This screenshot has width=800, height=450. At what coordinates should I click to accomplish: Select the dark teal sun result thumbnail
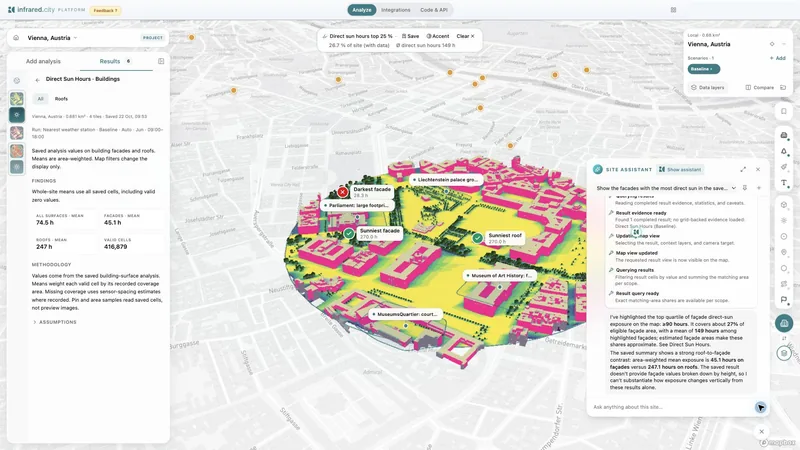pyautogui.click(x=17, y=115)
